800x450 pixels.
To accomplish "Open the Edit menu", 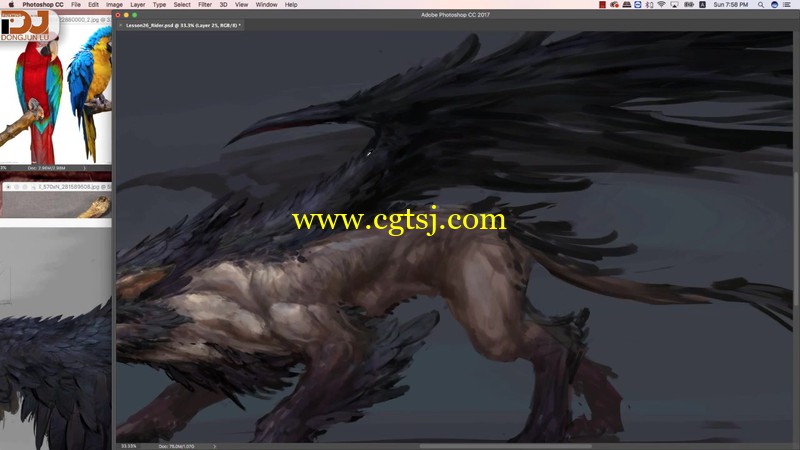I will (x=93, y=5).
